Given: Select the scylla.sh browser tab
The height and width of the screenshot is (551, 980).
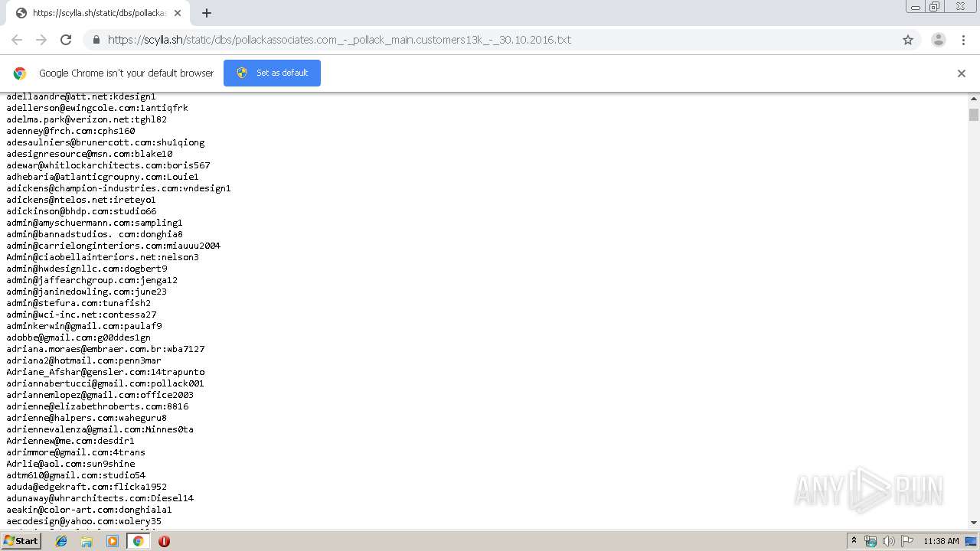Looking at the screenshot, I should point(98,13).
